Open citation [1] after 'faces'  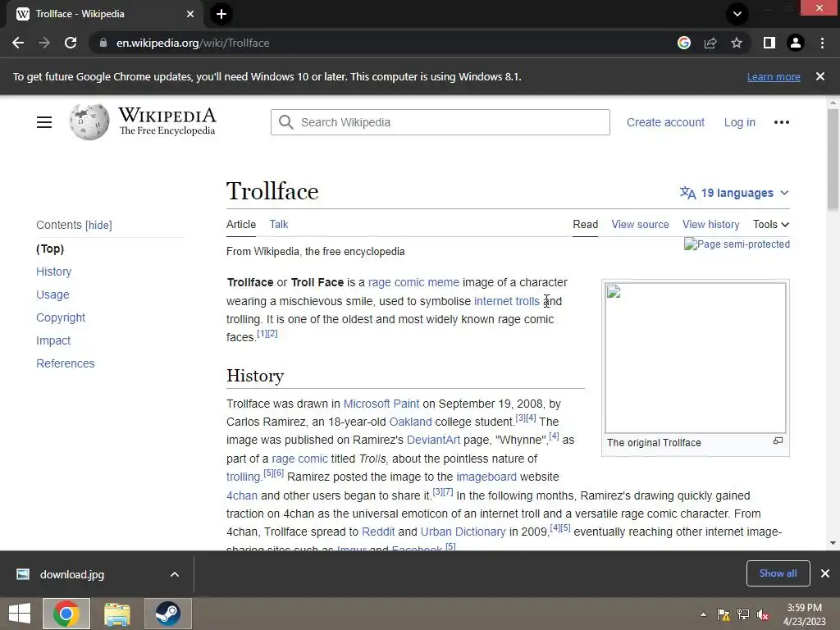pyautogui.click(x=262, y=333)
